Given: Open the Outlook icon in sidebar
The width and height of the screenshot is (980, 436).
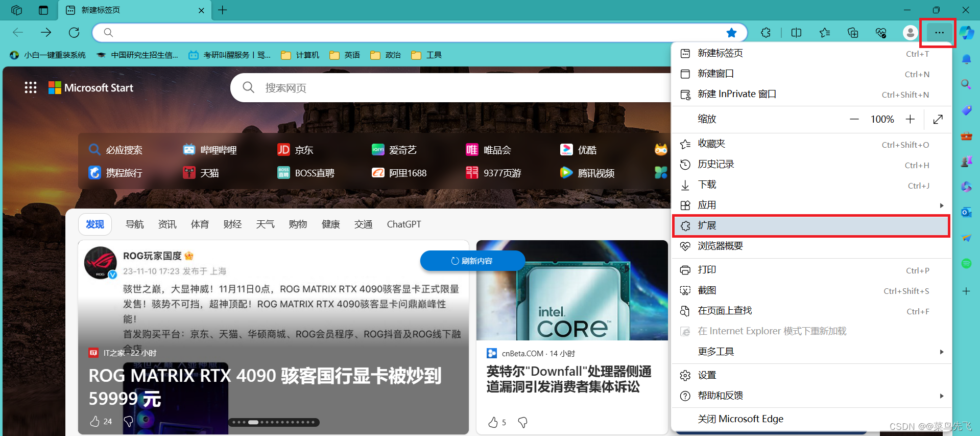Looking at the screenshot, I should click(966, 212).
